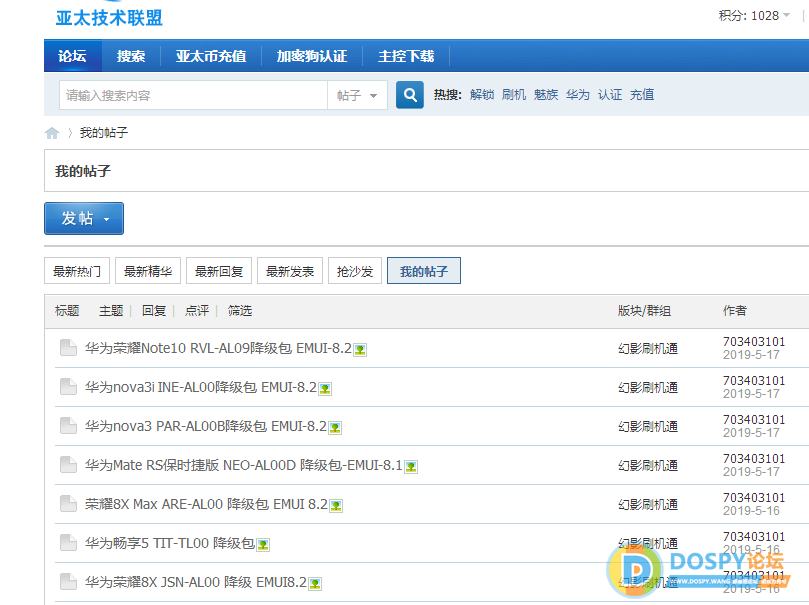The width and height of the screenshot is (809, 605).
Task: Switch to the 最新回复 tab
Action: pos(219,271)
